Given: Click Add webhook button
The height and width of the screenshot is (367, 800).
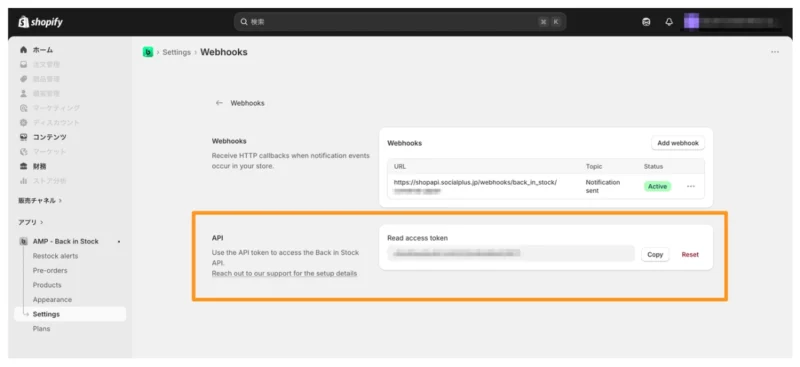Looking at the screenshot, I should point(678,143).
